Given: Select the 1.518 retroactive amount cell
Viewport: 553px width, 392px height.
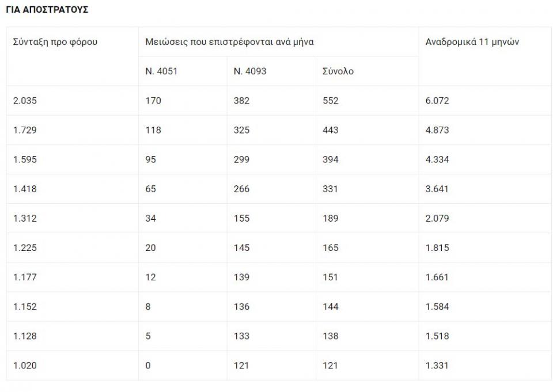Looking at the screenshot, I should tap(437, 336).
